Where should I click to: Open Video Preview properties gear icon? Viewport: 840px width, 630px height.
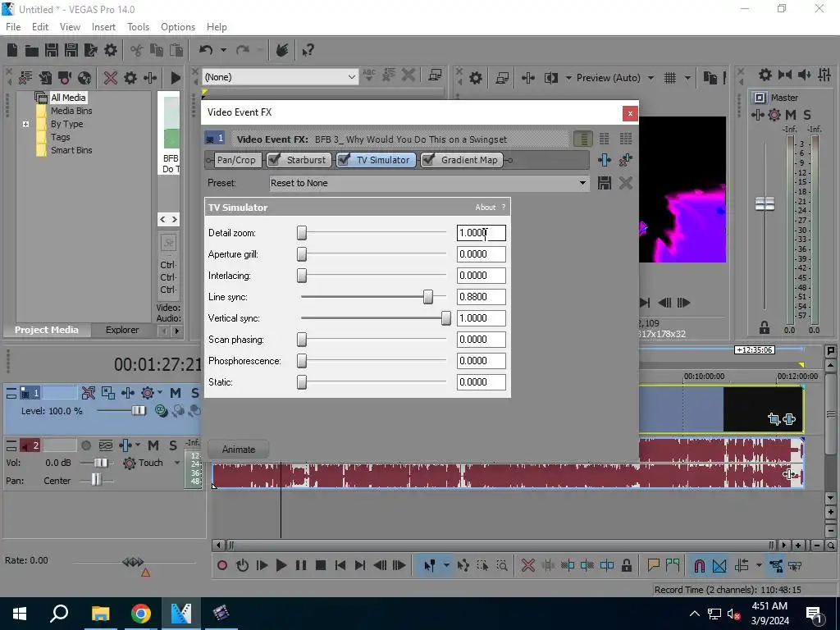[475, 78]
